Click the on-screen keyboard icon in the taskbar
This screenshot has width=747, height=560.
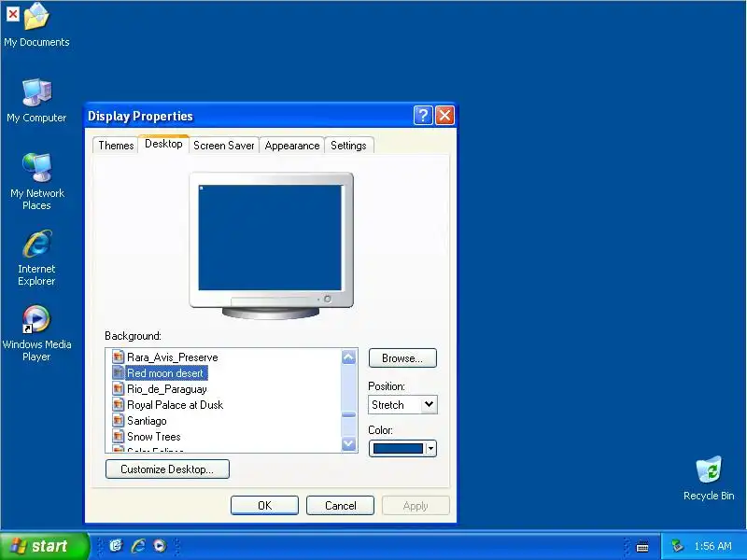point(642,546)
